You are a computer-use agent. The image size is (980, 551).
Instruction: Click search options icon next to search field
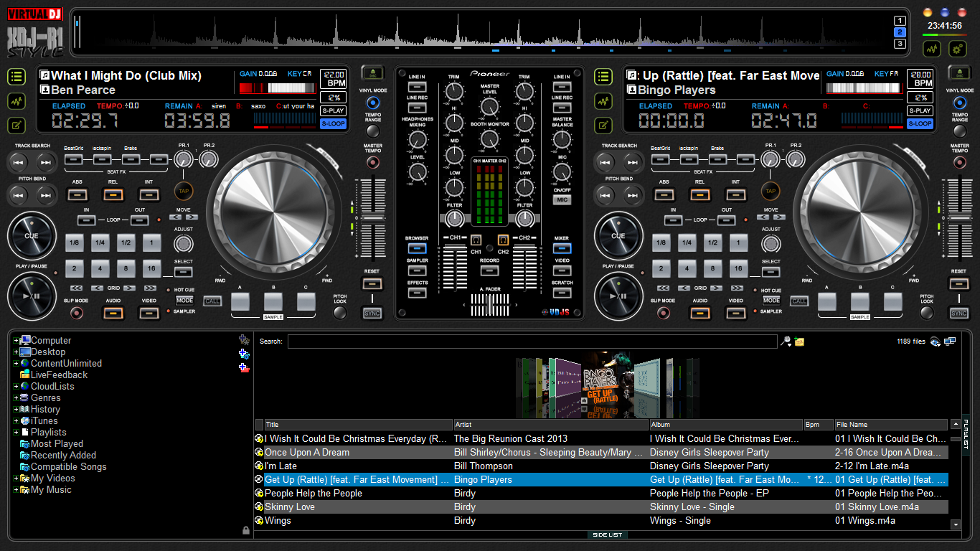pos(786,342)
